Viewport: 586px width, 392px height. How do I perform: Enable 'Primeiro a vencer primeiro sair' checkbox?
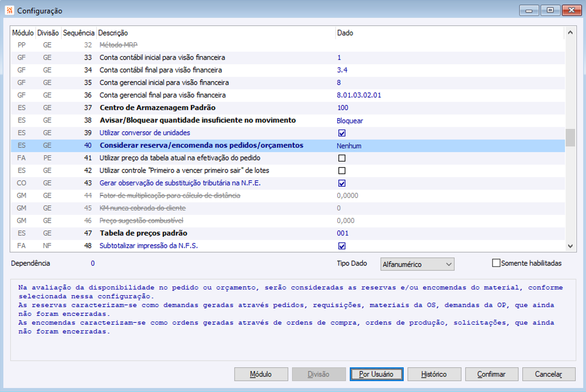342,171
